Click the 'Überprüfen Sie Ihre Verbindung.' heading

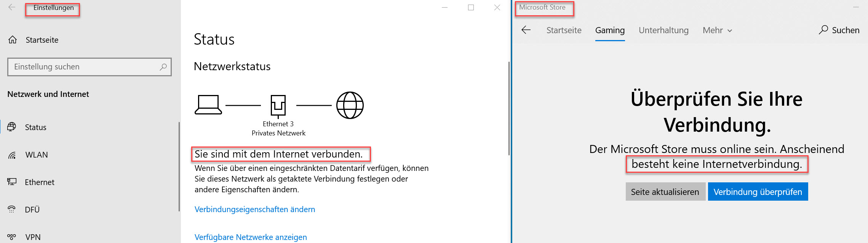click(717, 112)
